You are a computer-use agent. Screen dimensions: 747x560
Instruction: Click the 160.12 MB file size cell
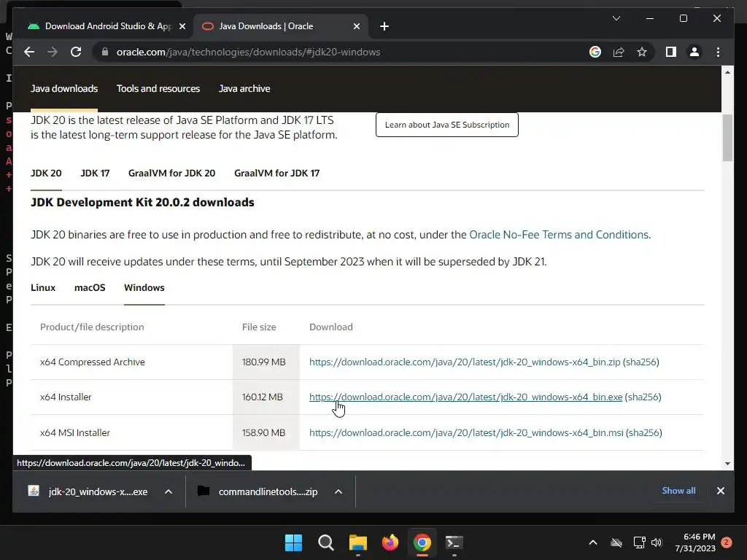pos(266,397)
